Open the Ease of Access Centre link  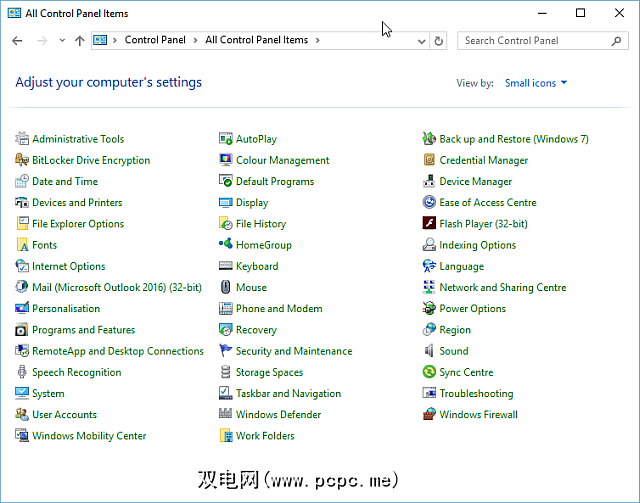coord(488,203)
